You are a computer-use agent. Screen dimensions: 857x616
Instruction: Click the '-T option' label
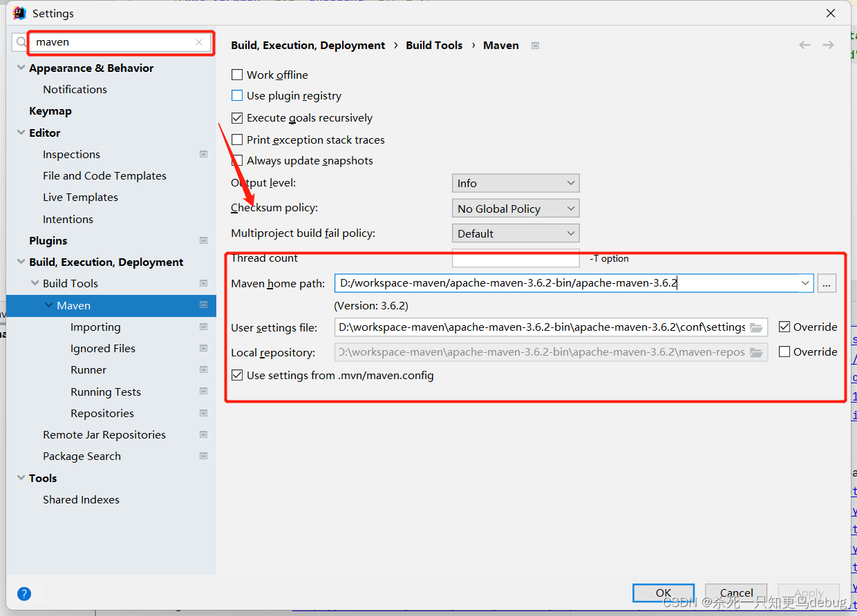[609, 258]
